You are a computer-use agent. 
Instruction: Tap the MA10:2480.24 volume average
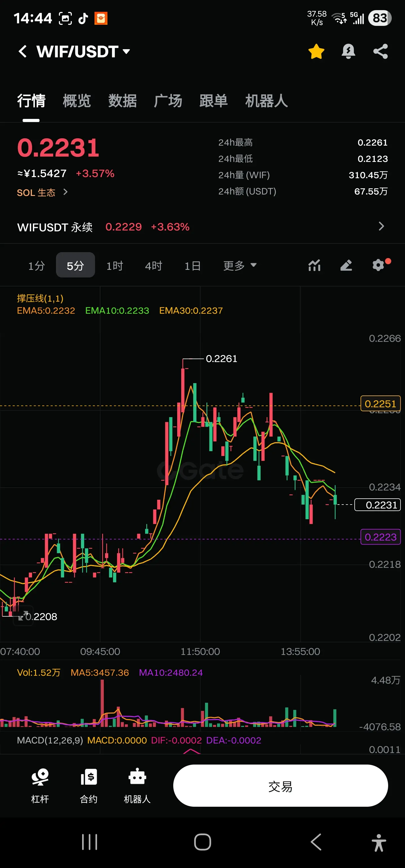click(x=171, y=672)
